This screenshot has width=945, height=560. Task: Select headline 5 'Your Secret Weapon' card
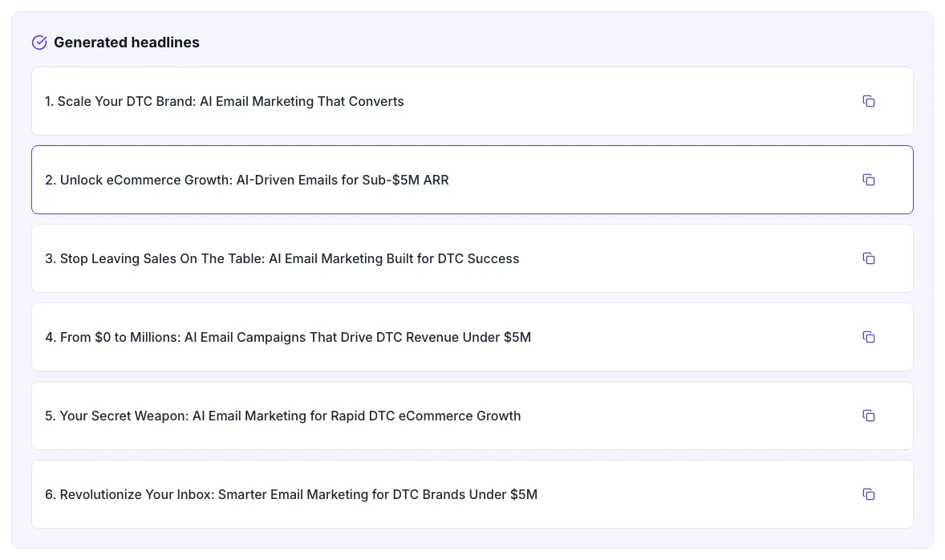click(x=472, y=416)
